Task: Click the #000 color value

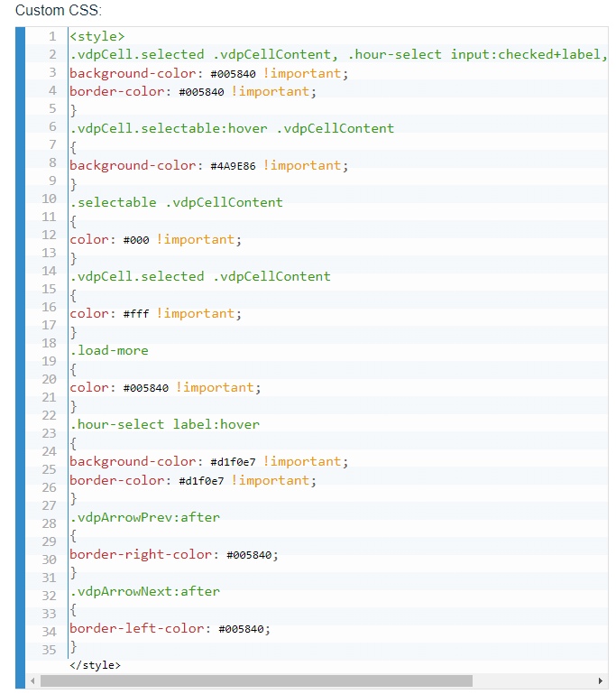Action: [135, 240]
